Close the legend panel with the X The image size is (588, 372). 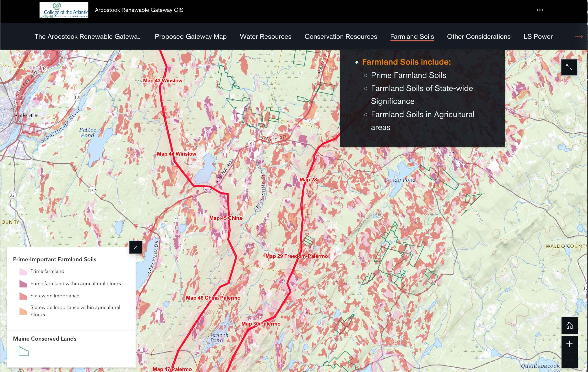pos(136,247)
